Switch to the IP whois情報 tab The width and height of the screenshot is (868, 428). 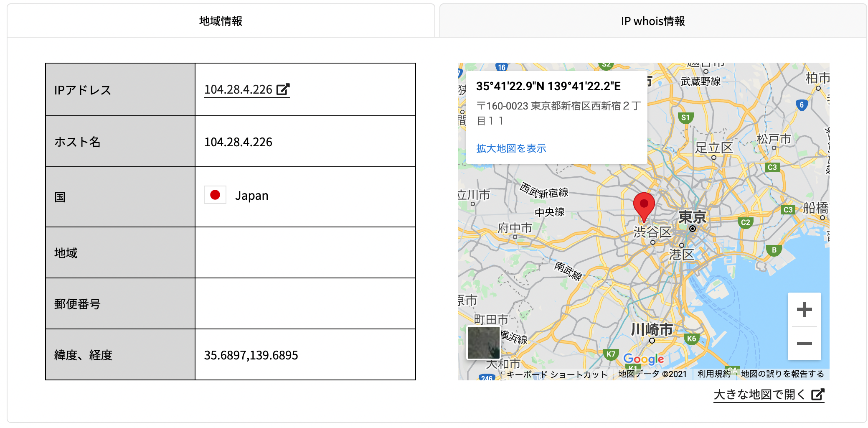652,21
